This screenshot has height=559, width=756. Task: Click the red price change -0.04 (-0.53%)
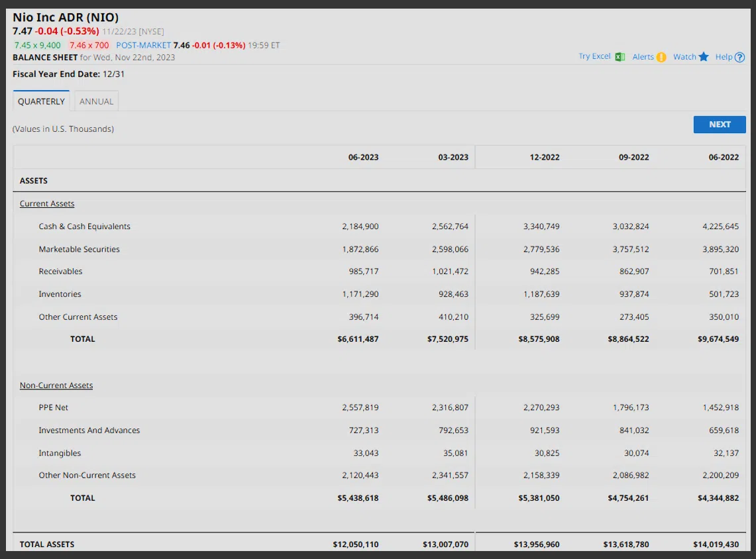(x=67, y=31)
